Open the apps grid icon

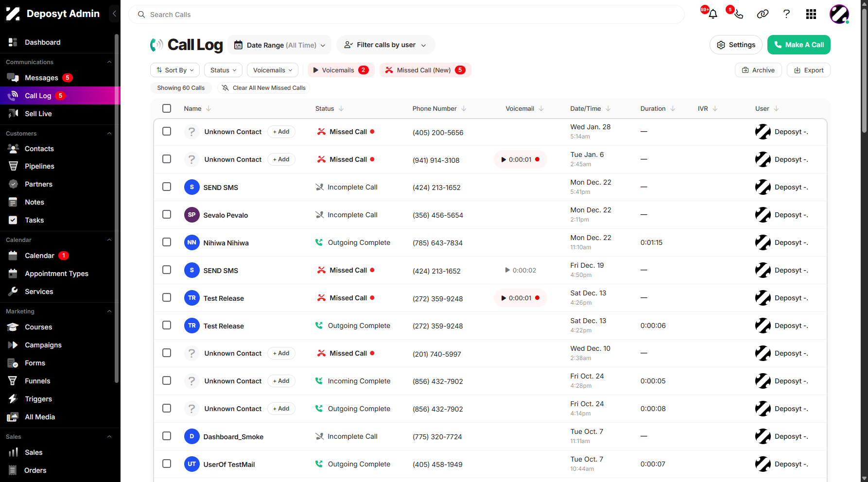pyautogui.click(x=811, y=14)
